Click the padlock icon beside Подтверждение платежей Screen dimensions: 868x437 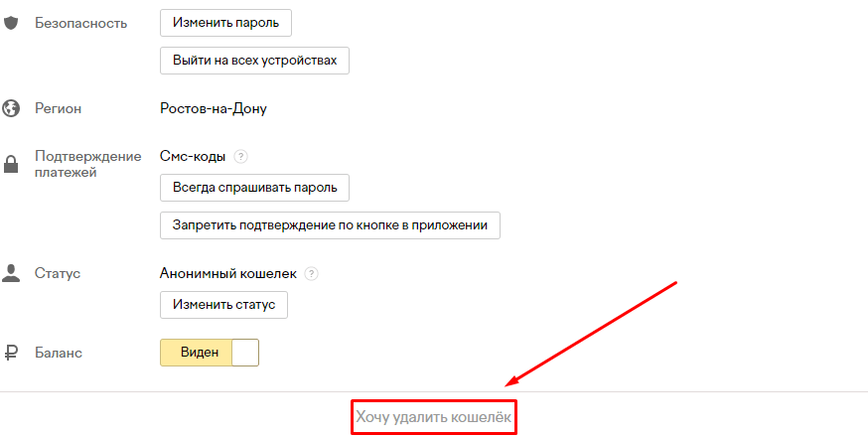coord(12,164)
